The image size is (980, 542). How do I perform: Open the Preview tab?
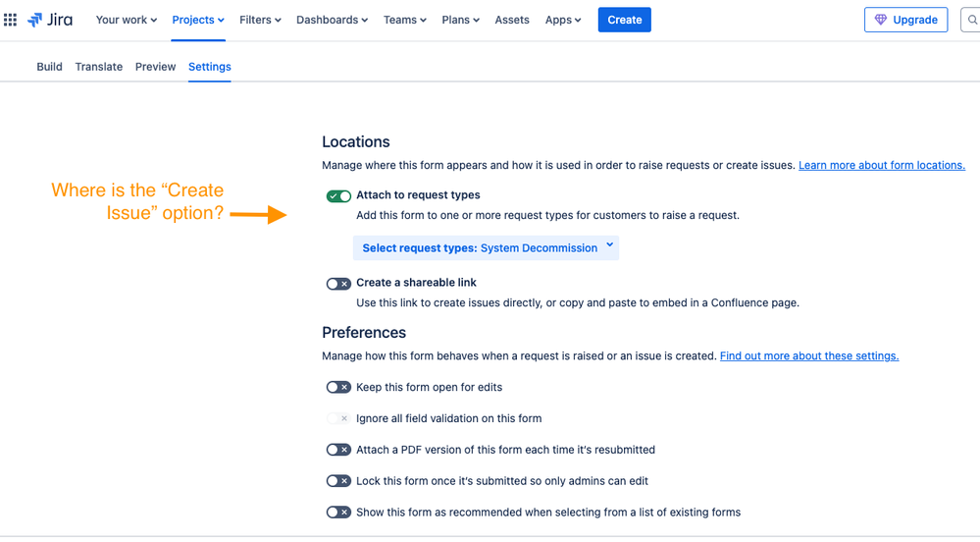tap(156, 67)
